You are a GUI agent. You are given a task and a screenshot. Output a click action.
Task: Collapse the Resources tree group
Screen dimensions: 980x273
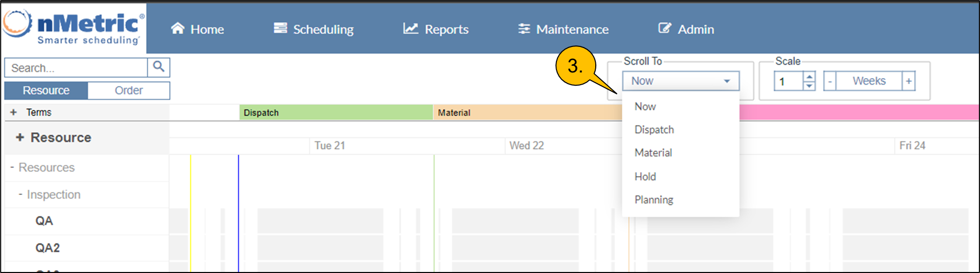12,167
